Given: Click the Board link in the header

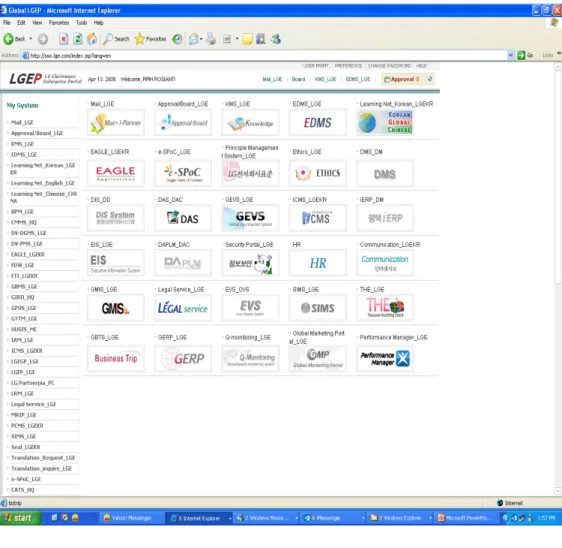Looking at the screenshot, I should [298, 79].
